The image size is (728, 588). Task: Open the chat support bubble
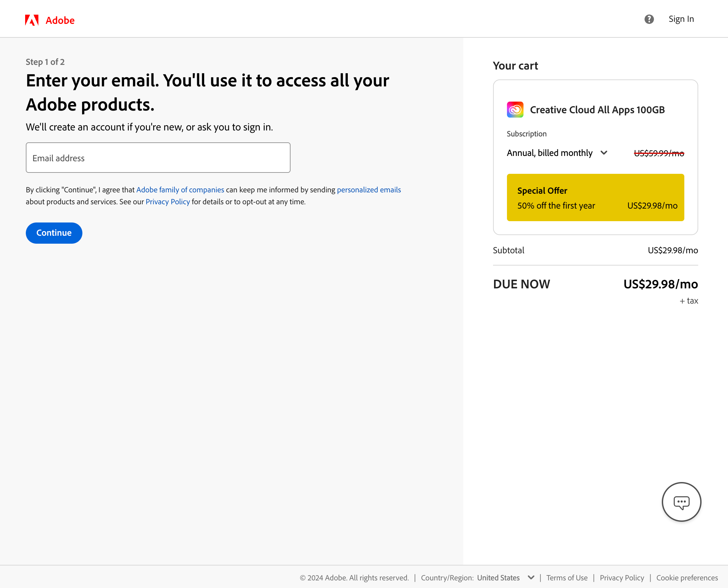pyautogui.click(x=681, y=502)
